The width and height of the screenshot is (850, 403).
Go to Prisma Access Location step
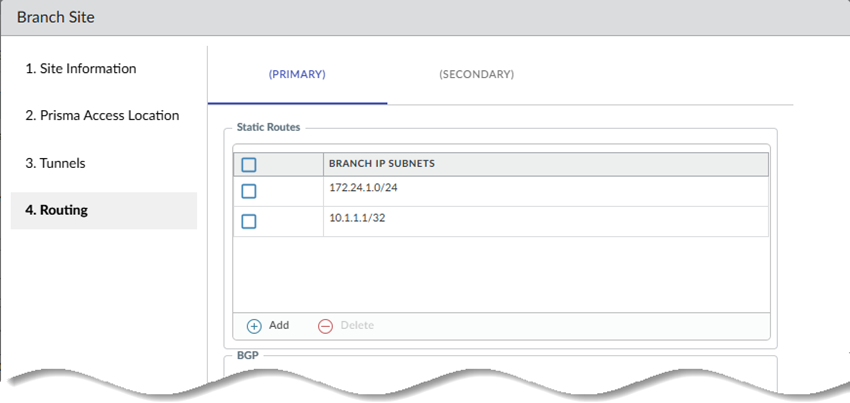[x=102, y=116]
